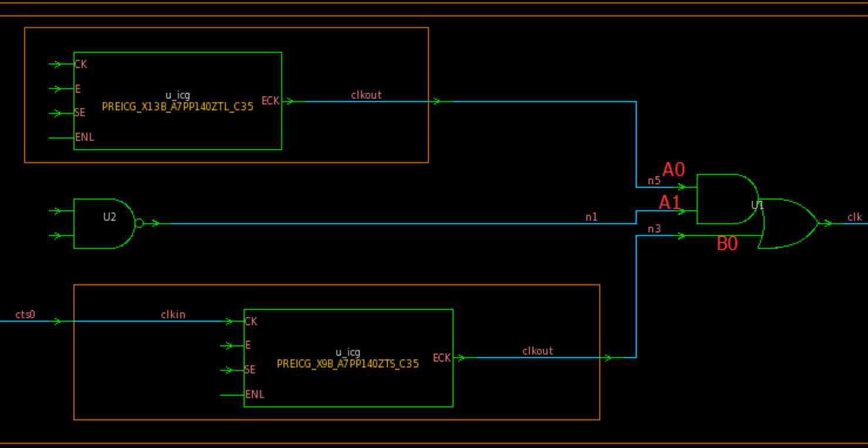Select the PREICG_X13B_A7PP140ZTL_C35 cell name
This screenshot has width=868, height=448.
[178, 107]
